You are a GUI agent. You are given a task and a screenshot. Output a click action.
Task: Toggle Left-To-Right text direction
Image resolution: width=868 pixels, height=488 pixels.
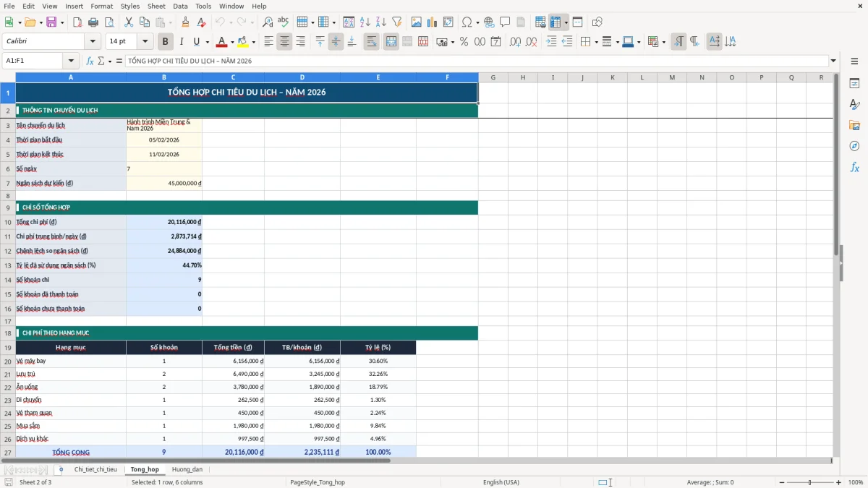(678, 42)
